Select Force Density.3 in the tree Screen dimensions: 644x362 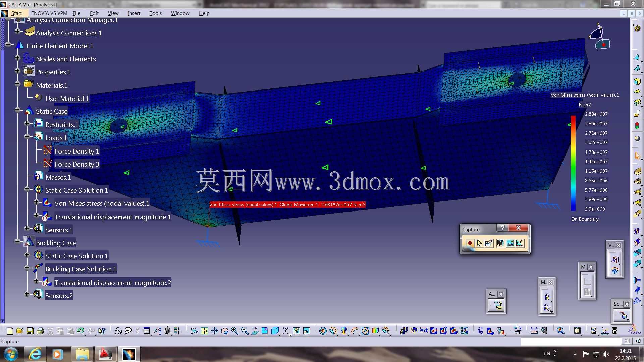pos(77,164)
